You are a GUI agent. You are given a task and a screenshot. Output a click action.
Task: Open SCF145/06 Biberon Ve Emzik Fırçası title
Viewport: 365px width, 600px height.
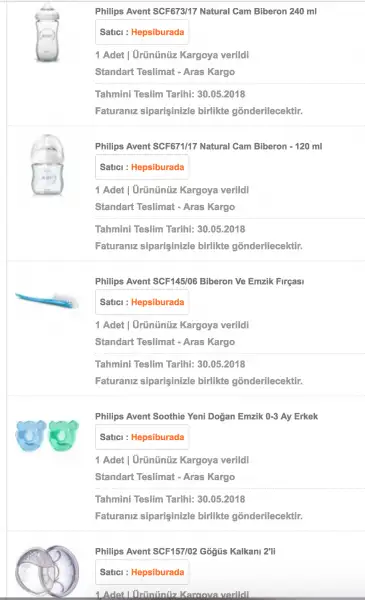pyautogui.click(x=199, y=282)
